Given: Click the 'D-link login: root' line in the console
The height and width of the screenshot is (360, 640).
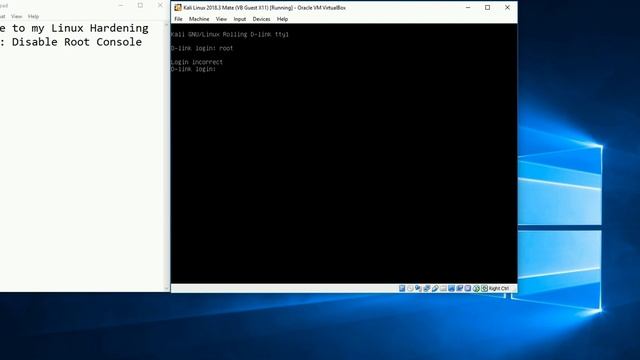Looking at the screenshot, I should click(202, 48).
